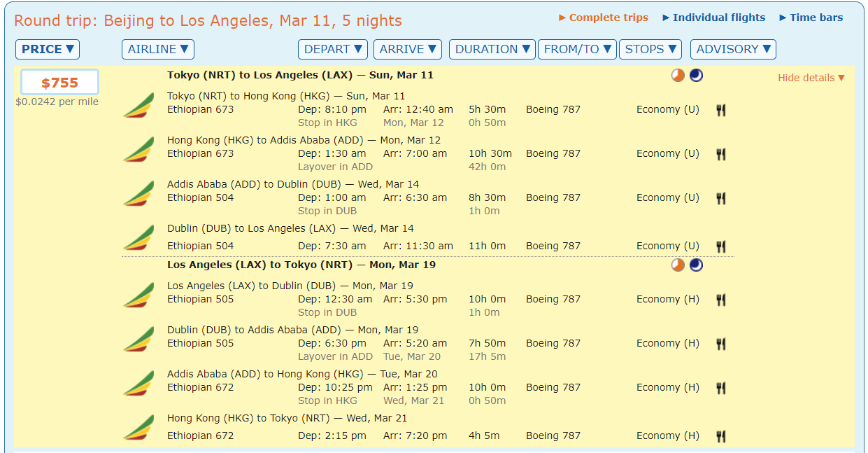Click the meal icon for Tokyo to Hong Kong flight

(x=720, y=110)
